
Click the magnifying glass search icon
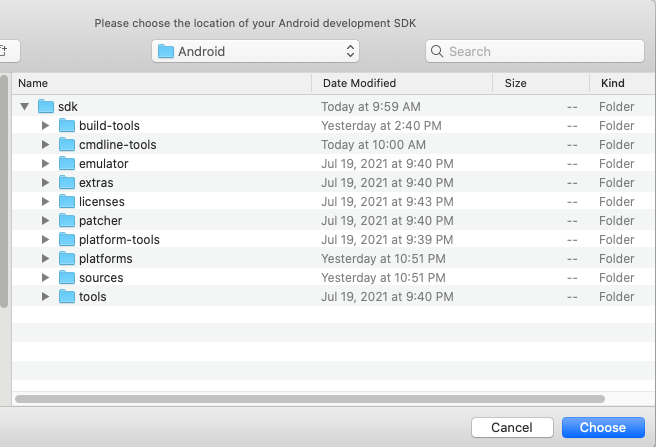point(438,51)
